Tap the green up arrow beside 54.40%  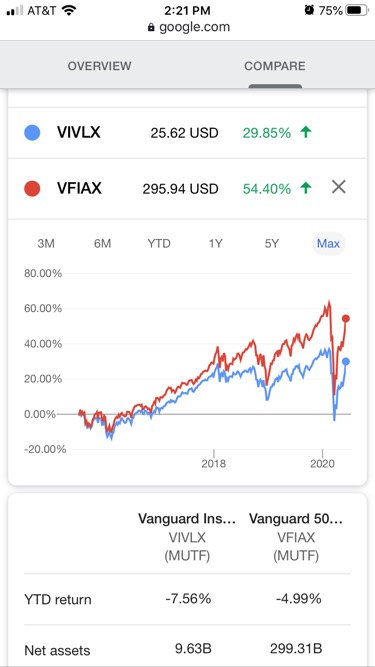305,188
